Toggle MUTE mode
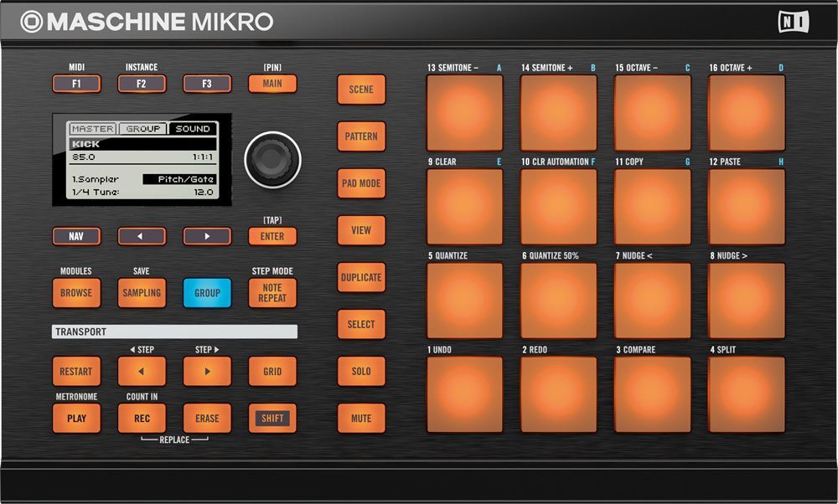This screenshot has height=504, width=838. (360, 418)
